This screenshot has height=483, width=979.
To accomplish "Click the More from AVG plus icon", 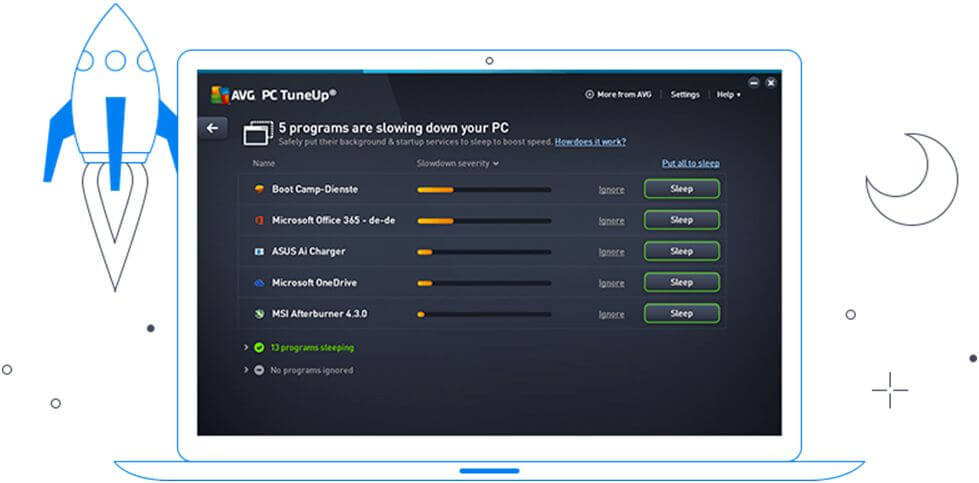I will [589, 95].
